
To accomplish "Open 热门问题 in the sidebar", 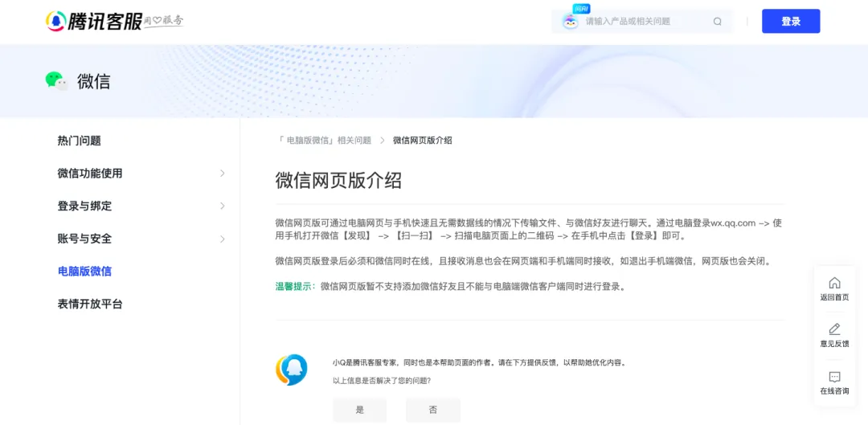I will (79, 141).
